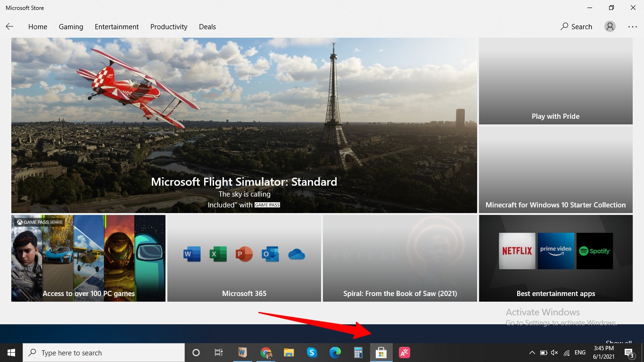This screenshot has width=644, height=362.
Task: Click the Type here to search box
Action: click(x=104, y=353)
